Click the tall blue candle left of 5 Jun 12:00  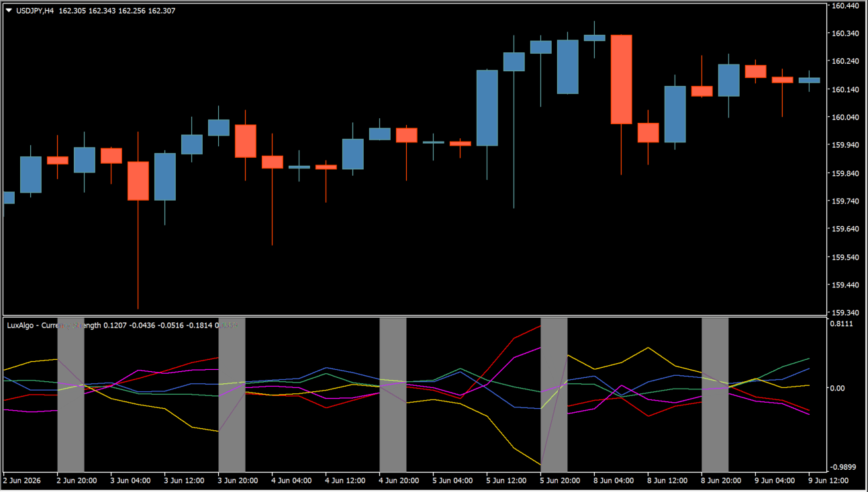(x=487, y=107)
